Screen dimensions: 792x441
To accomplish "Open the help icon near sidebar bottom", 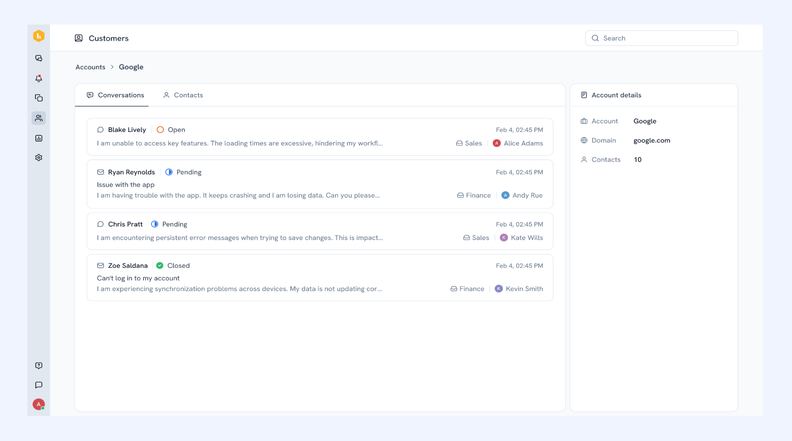I will pyautogui.click(x=38, y=365).
